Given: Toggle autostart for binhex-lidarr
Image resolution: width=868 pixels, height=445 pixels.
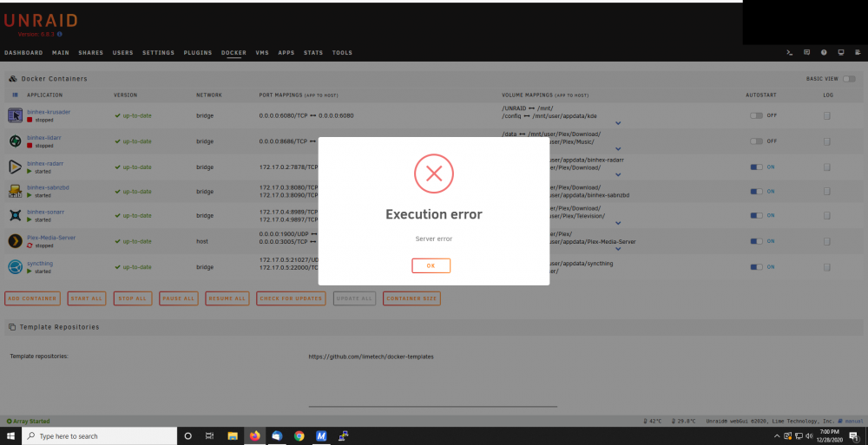Looking at the screenshot, I should click(x=756, y=141).
